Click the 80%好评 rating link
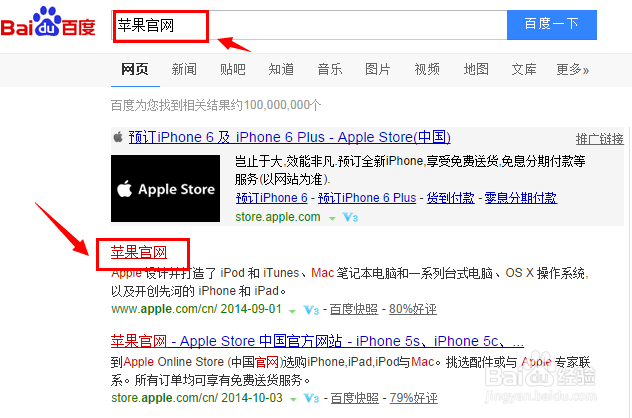This screenshot has height=418, width=632. [413, 309]
